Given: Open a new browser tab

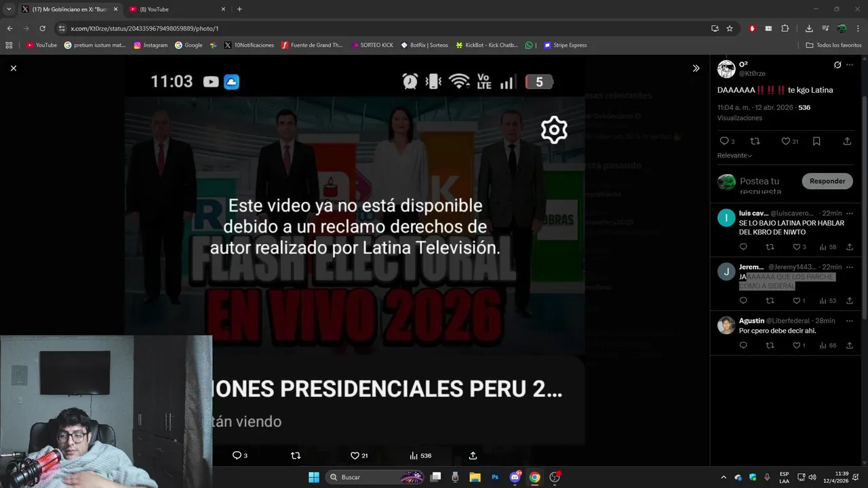Looking at the screenshot, I should point(239,9).
